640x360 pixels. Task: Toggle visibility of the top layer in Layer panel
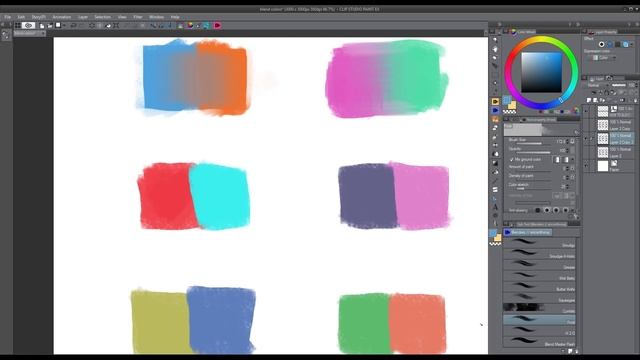586,111
